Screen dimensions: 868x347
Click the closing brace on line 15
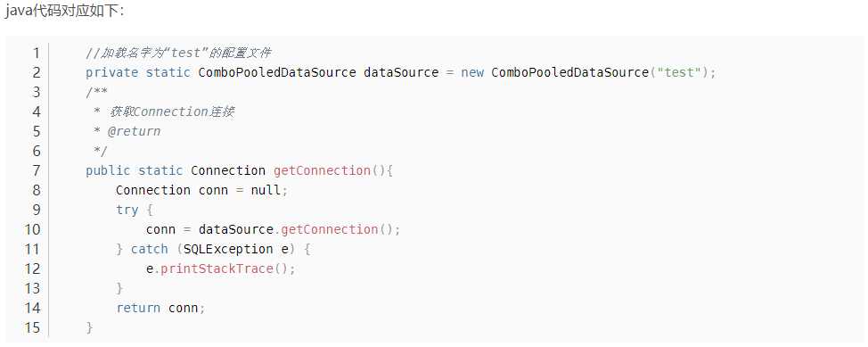[x=90, y=327]
